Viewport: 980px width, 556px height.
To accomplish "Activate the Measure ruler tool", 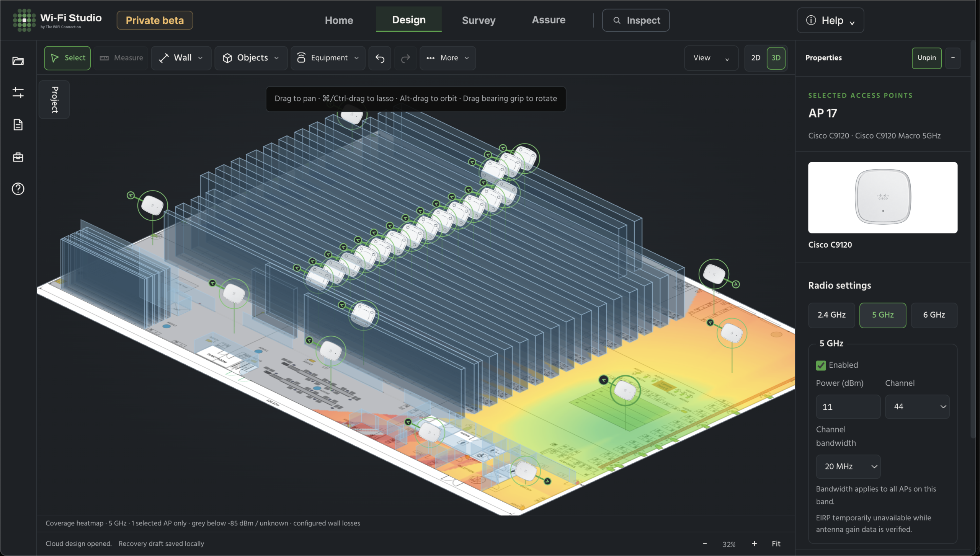I will tap(121, 58).
